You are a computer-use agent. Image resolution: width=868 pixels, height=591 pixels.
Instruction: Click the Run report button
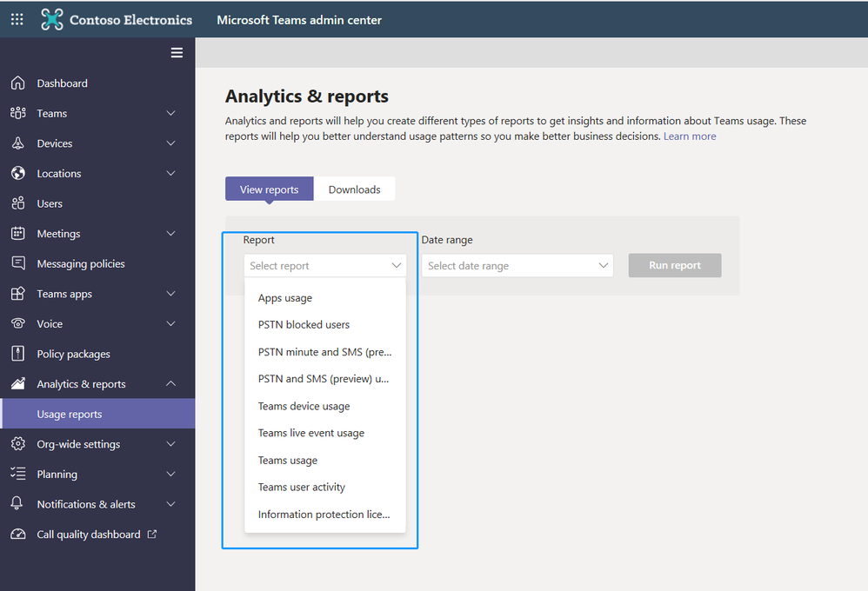[675, 265]
